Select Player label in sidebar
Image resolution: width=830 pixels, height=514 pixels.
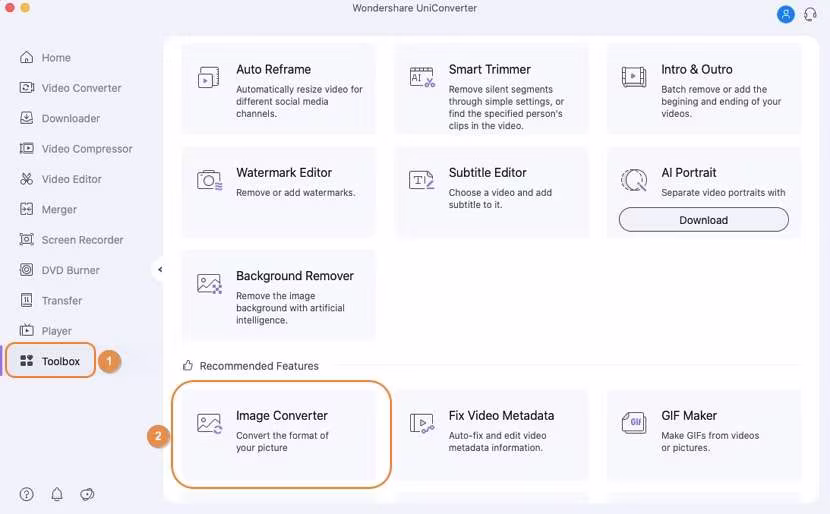tap(57, 331)
